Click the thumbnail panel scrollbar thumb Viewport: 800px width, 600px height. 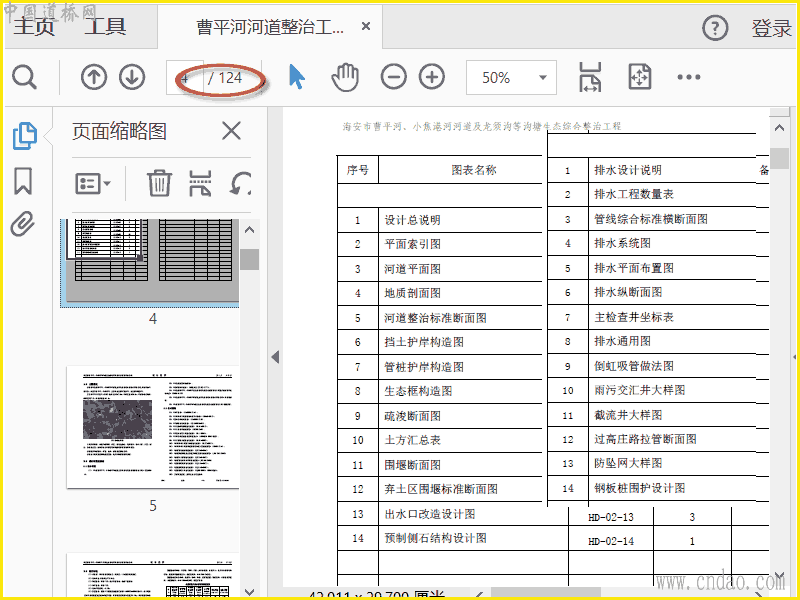tap(249, 259)
